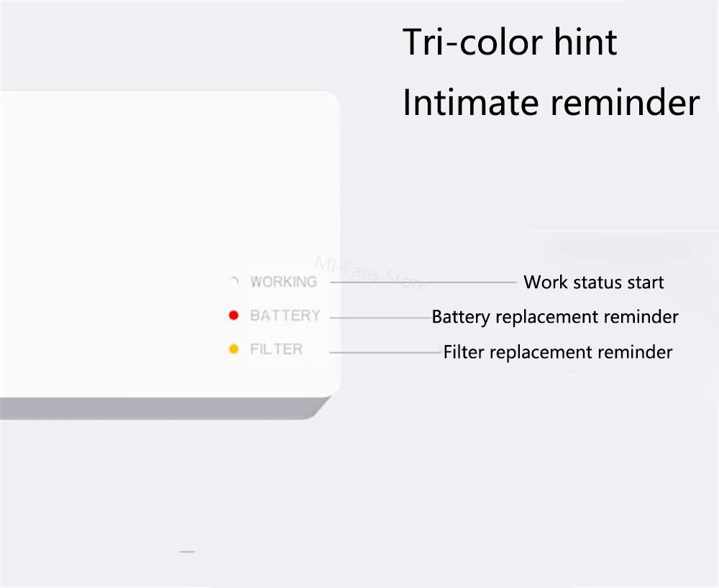This screenshot has height=588, width=719.
Task: Click the red BATTERY indicator light
Action: 234,316
